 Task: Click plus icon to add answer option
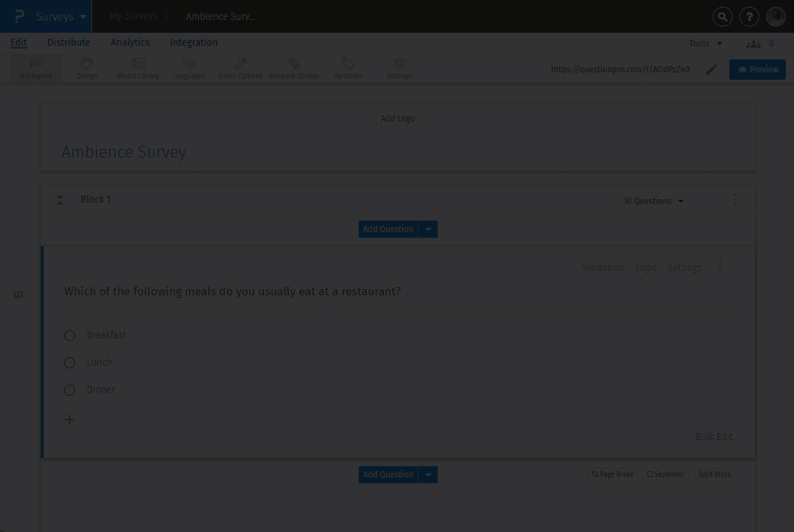pos(70,419)
